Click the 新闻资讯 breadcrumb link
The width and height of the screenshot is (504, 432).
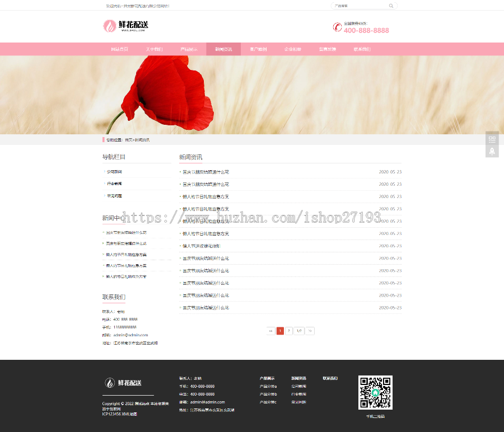pos(142,140)
